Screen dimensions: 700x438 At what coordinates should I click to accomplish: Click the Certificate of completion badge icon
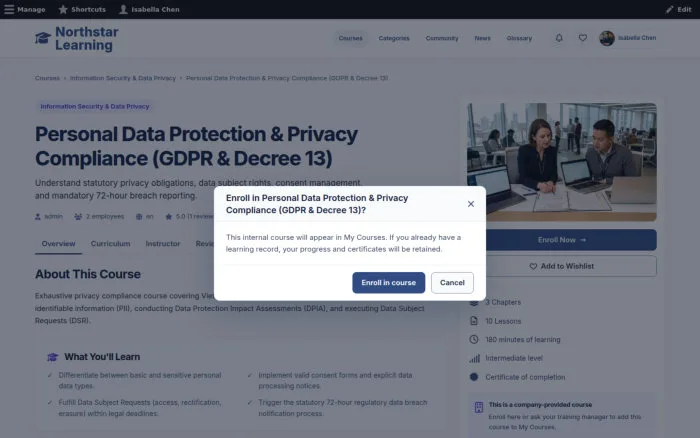pos(474,377)
